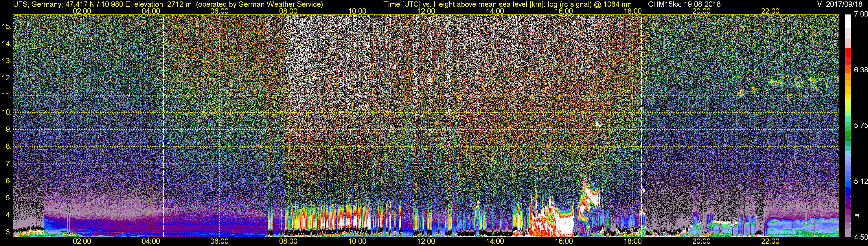Viewport: 868px width, 246px height.
Task: Click the 12:00 label on bottom time axis
Action: [426, 241]
